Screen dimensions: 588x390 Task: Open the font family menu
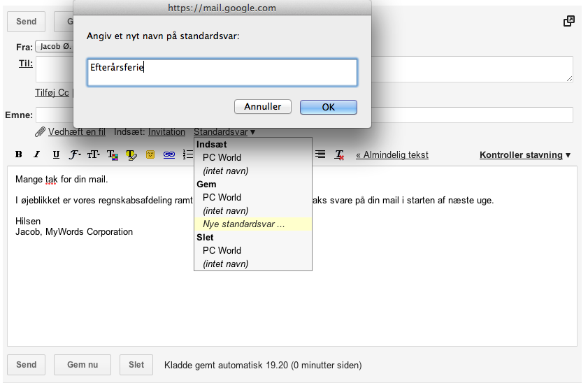point(75,155)
